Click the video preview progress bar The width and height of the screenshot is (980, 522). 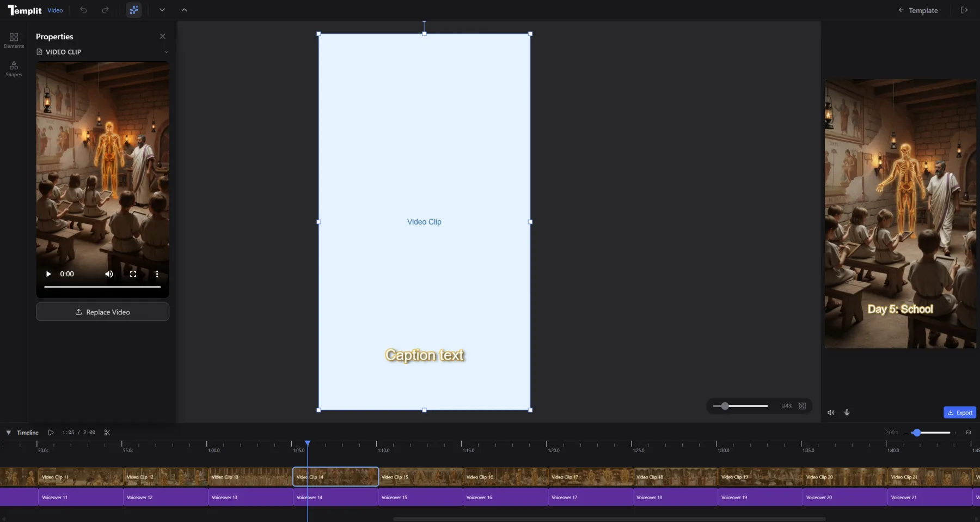coord(102,287)
